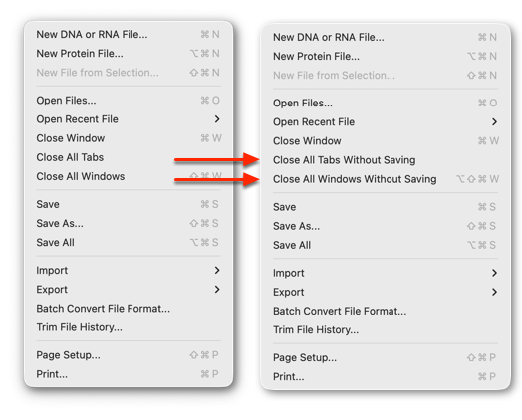
Task: Open the Import submenu in left menu
Action: [x=129, y=270]
